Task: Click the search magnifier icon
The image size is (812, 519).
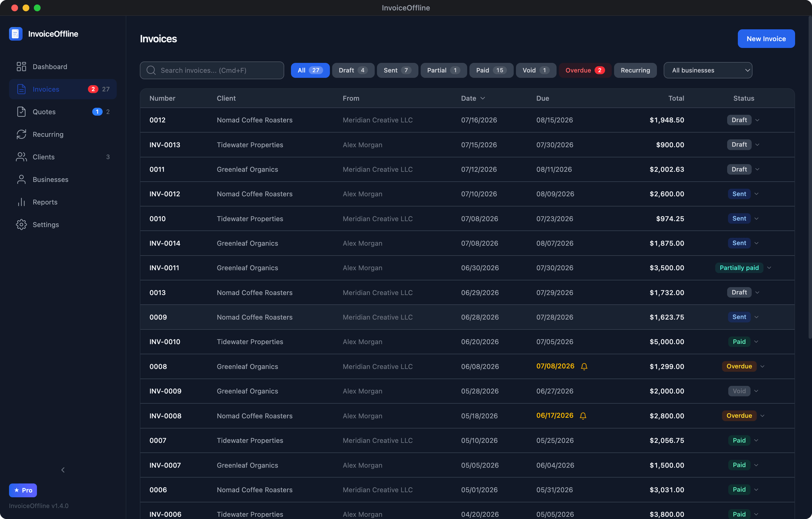Action: (151, 70)
